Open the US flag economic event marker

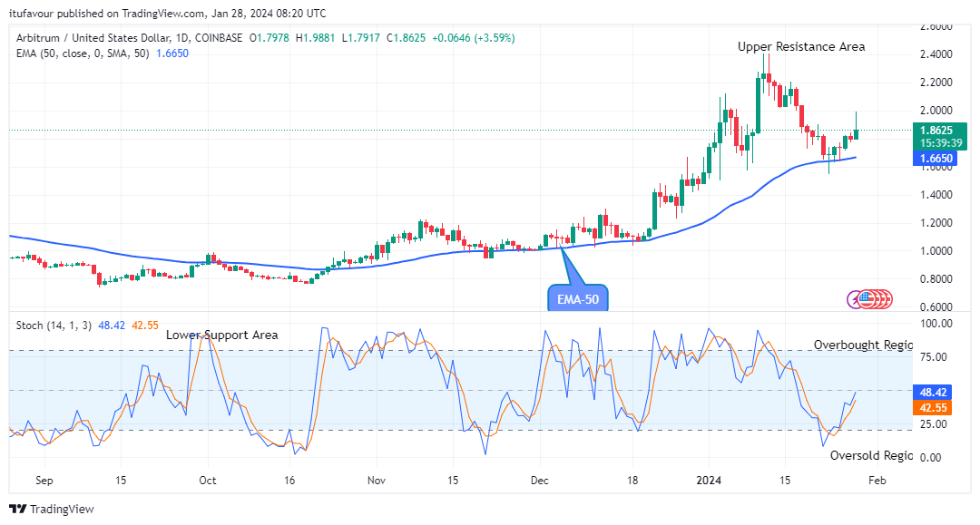pyautogui.click(x=865, y=298)
